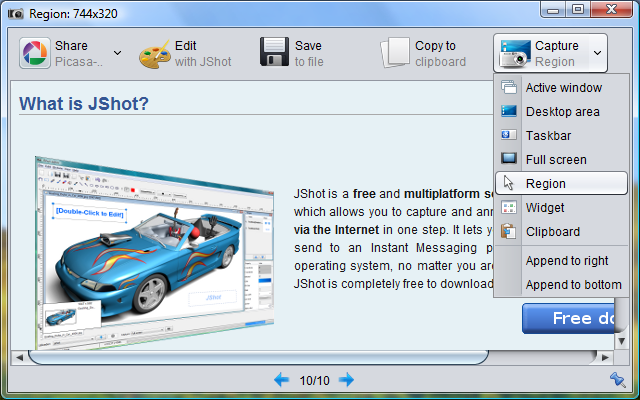640x400 pixels.
Task: Select Widget capture option
Action: pyautogui.click(x=561, y=208)
